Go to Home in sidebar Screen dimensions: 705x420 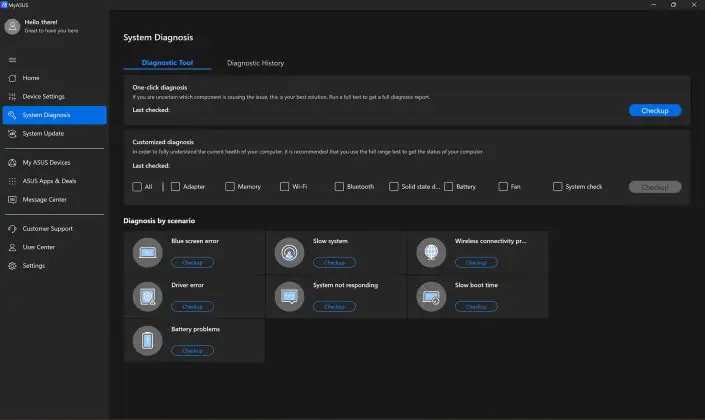click(x=54, y=78)
